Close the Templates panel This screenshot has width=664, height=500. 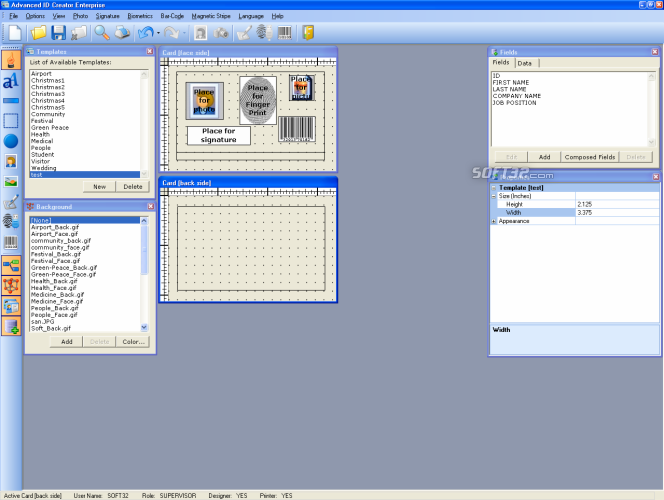[x=149, y=51]
